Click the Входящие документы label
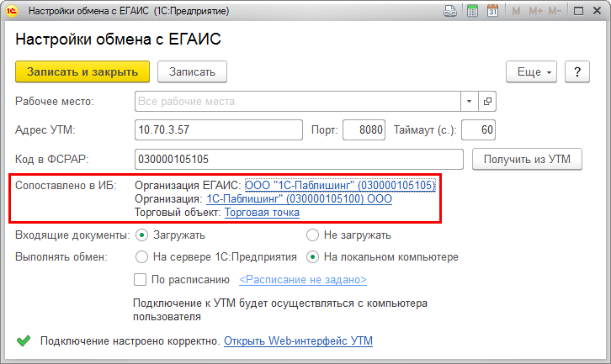The width and height of the screenshot is (611, 364). click(72, 235)
